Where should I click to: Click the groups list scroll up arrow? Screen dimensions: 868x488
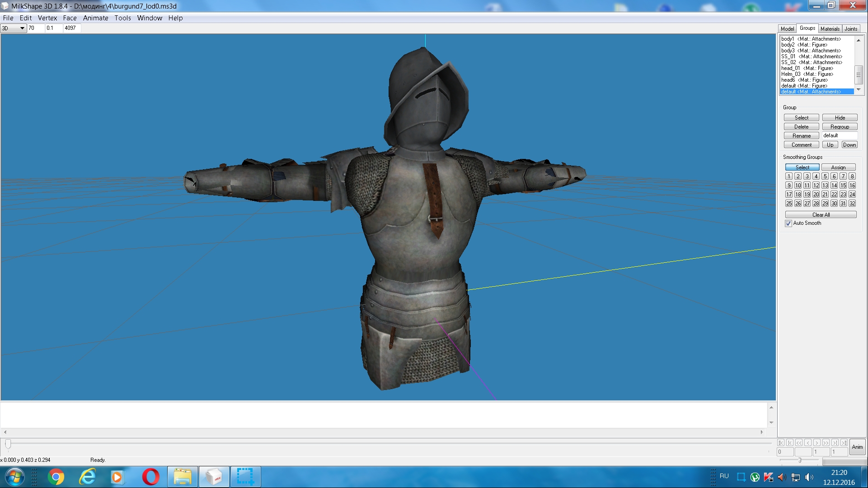pos(859,40)
